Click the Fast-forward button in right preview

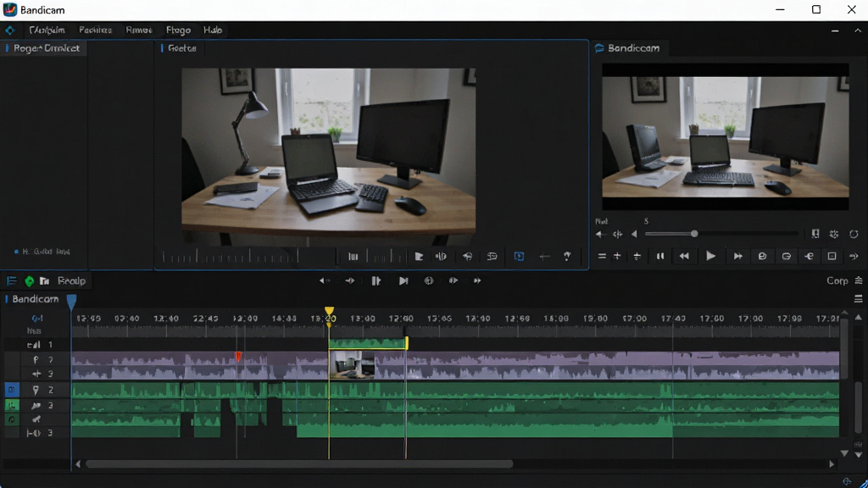738,256
